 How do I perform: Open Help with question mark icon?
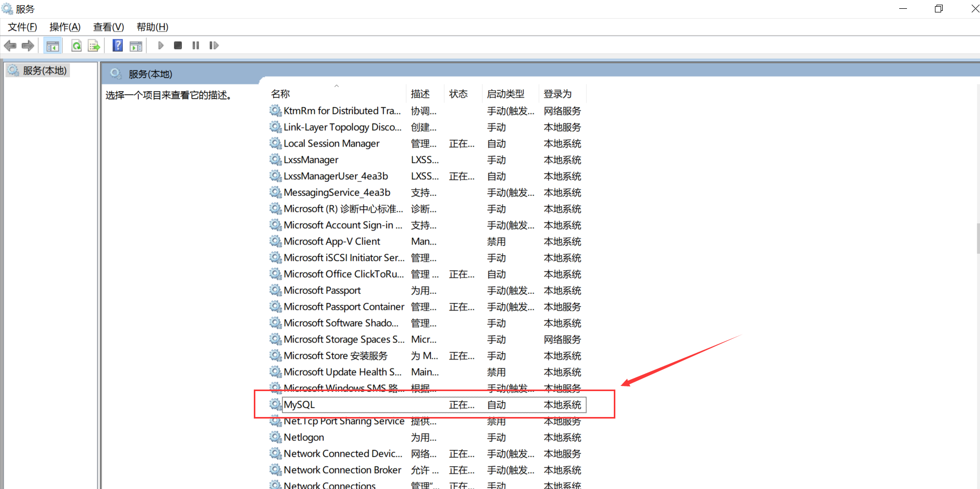click(x=118, y=46)
